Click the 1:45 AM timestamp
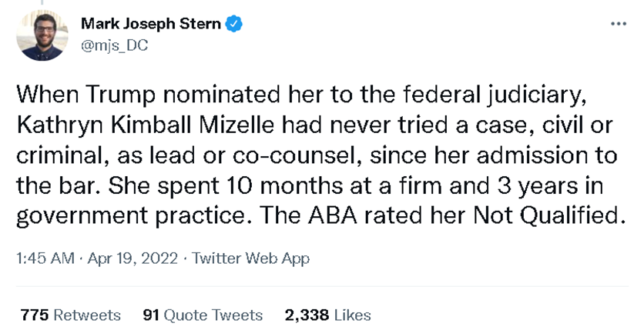 [x=42, y=258]
